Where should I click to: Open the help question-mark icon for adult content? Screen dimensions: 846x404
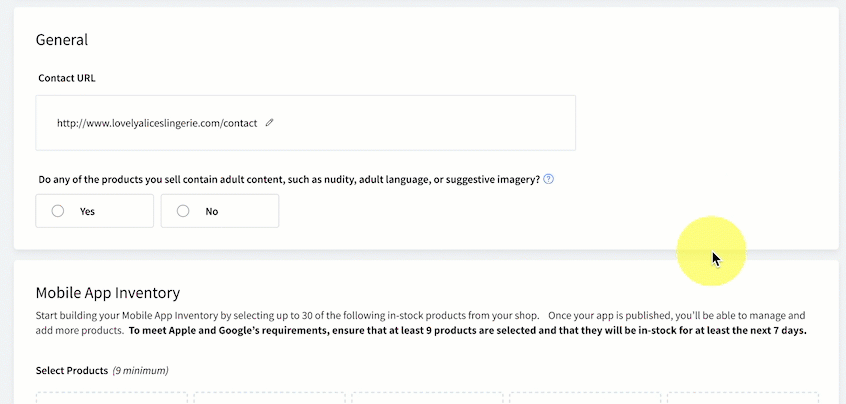tap(549, 179)
